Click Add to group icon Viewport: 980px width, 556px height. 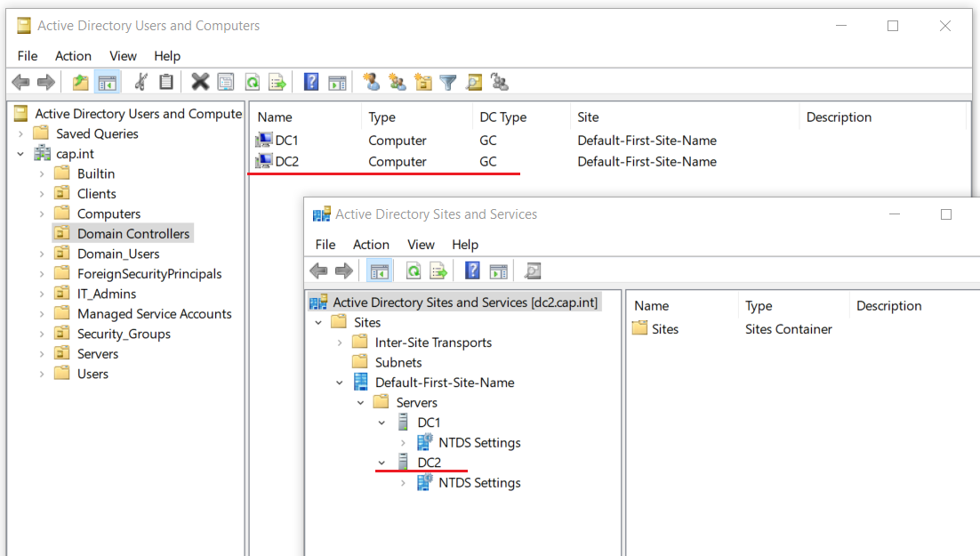pyautogui.click(x=500, y=82)
